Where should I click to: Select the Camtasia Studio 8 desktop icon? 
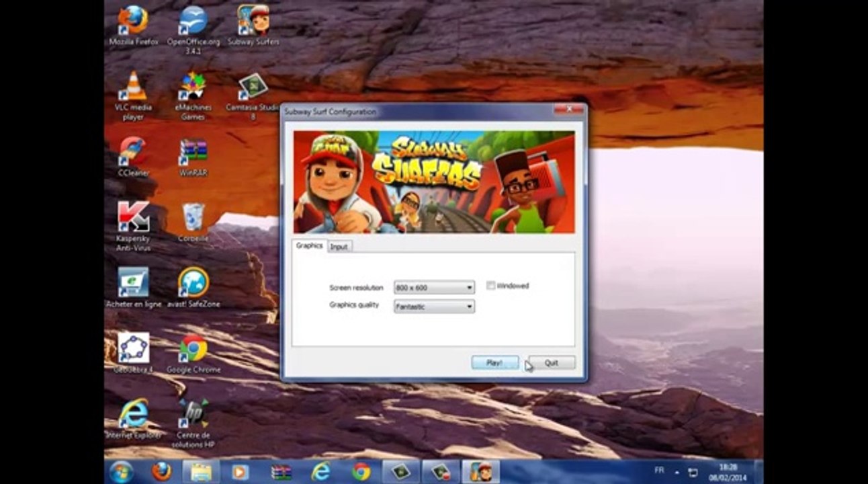[253, 95]
